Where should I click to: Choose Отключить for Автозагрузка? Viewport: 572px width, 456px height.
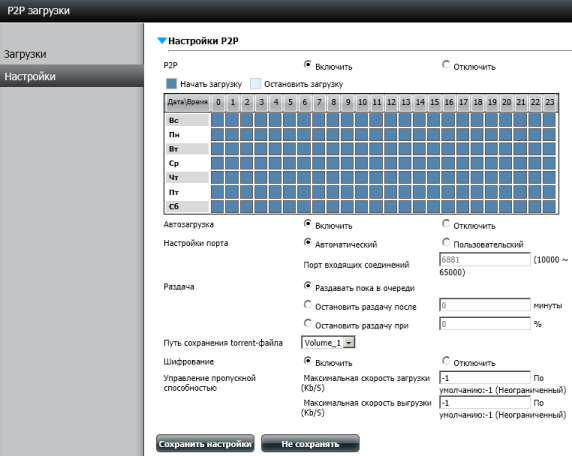pyautogui.click(x=446, y=223)
